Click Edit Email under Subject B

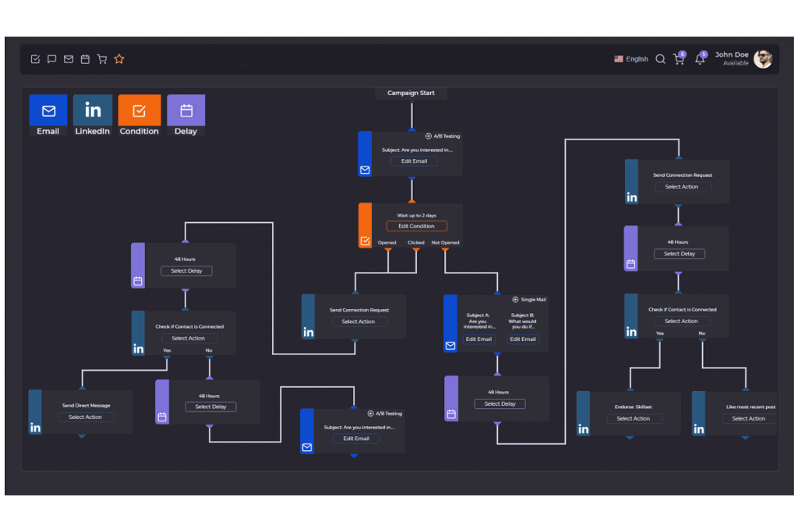(522, 340)
